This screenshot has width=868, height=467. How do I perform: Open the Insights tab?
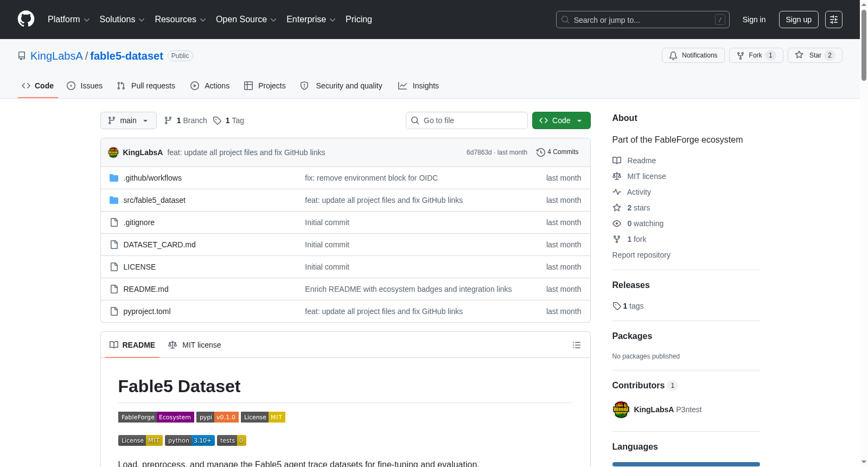tap(418, 86)
